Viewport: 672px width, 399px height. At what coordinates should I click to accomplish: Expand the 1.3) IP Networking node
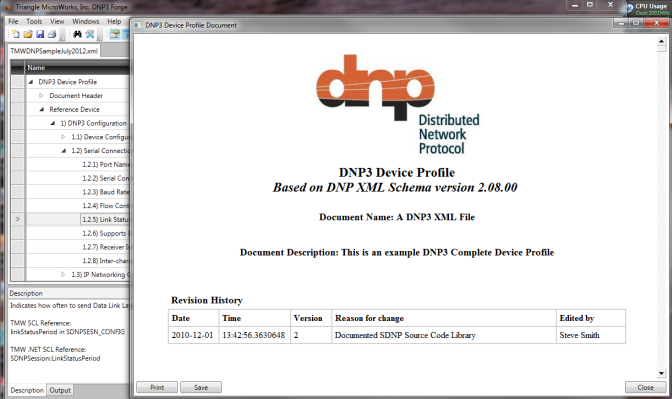tap(63, 274)
